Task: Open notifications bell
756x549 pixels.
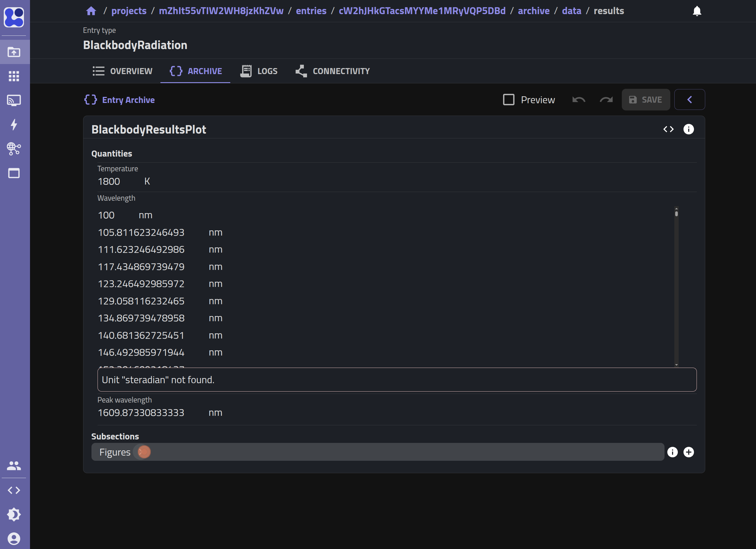Action: 697,11
